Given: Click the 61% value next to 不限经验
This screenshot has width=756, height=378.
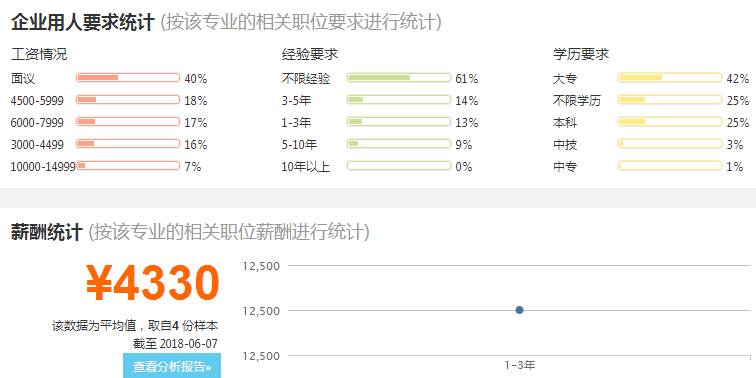Looking at the screenshot, I should coord(467,79).
